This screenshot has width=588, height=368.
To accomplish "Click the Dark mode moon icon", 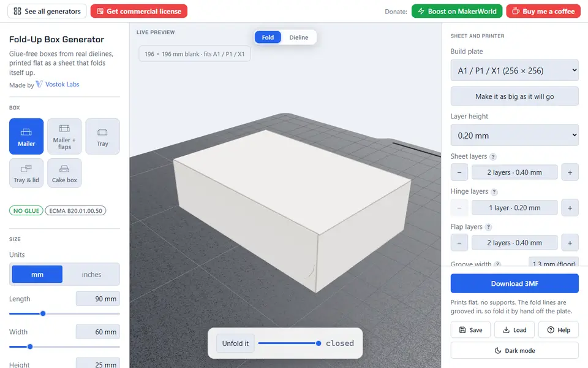I will [498, 351].
